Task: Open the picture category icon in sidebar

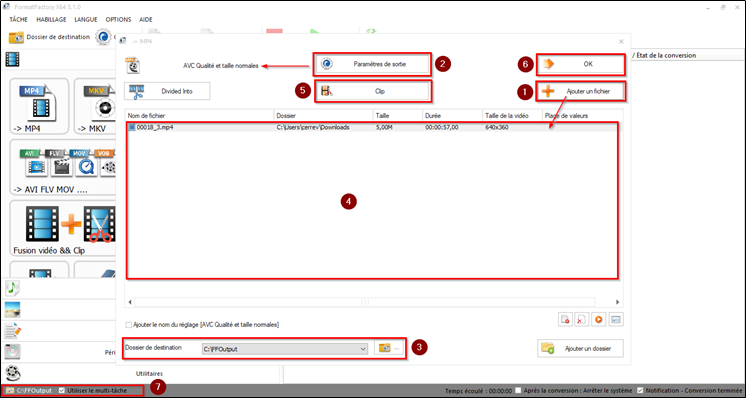Action: tap(12, 309)
